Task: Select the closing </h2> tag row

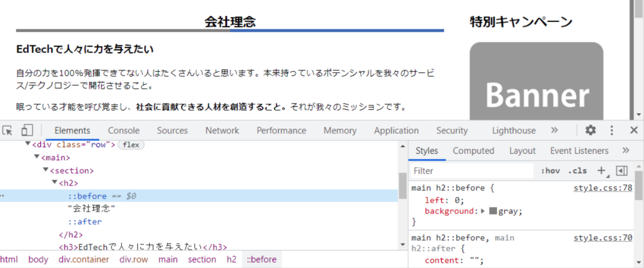Action: [x=70, y=234]
